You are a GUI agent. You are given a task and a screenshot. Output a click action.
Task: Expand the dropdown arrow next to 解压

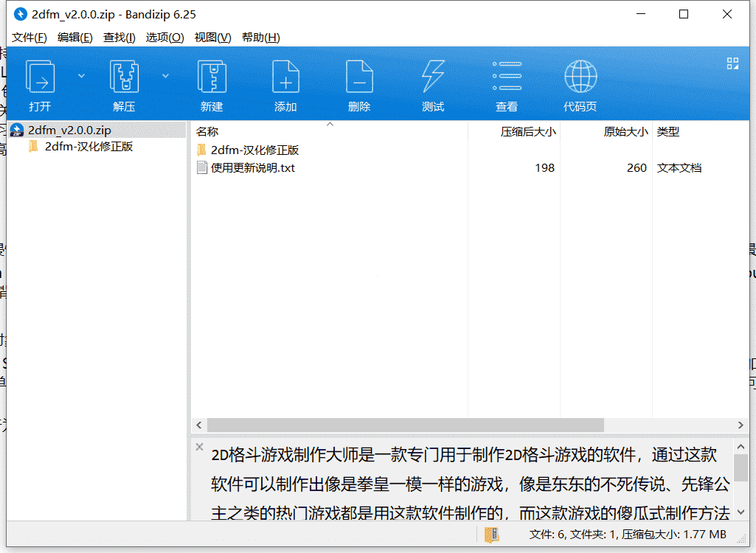[x=165, y=76]
